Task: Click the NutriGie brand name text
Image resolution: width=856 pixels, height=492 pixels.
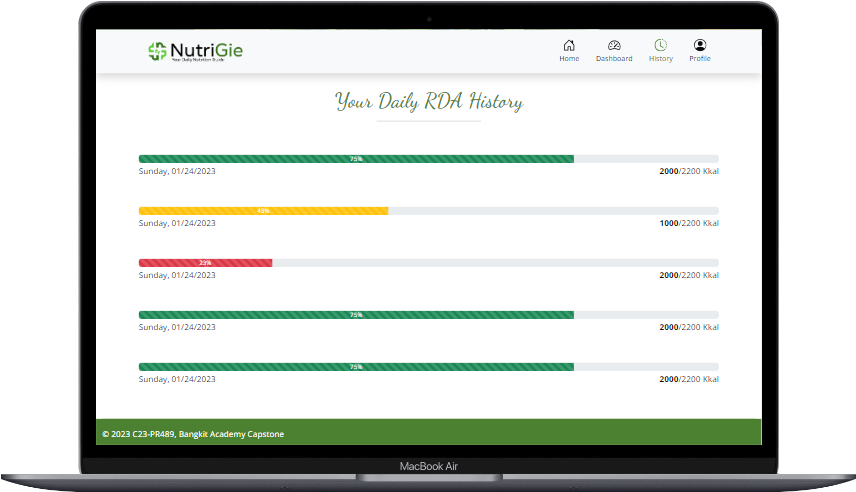Action: point(206,50)
